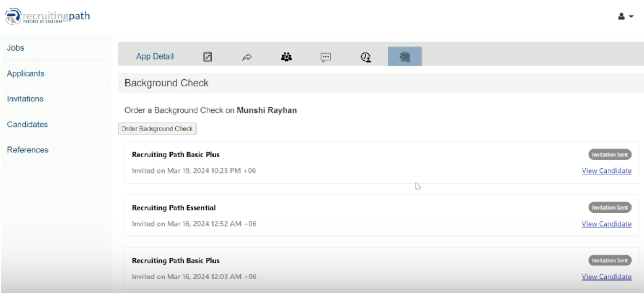The height and width of the screenshot is (293, 644).
Task: Click Invitation Sent badge for Recruiting Path Essential
Action: (610, 207)
